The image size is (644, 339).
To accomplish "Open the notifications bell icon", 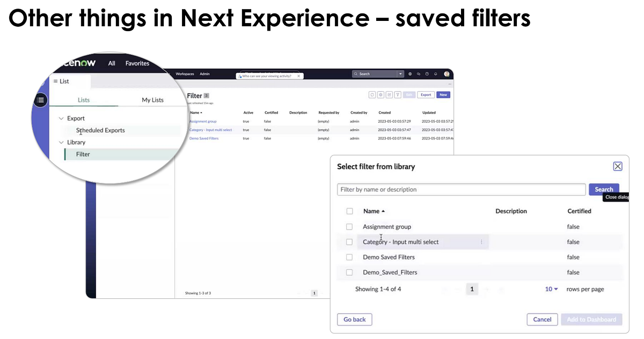I will [x=436, y=74].
